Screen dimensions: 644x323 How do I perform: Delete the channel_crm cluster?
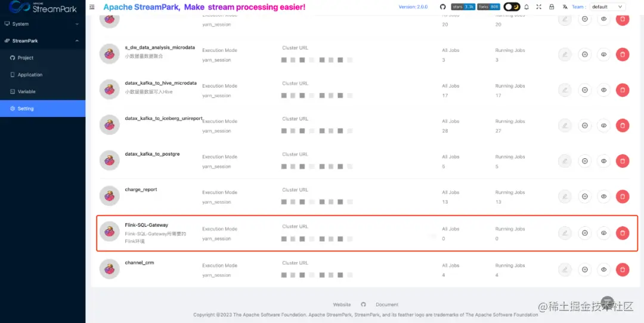point(623,269)
